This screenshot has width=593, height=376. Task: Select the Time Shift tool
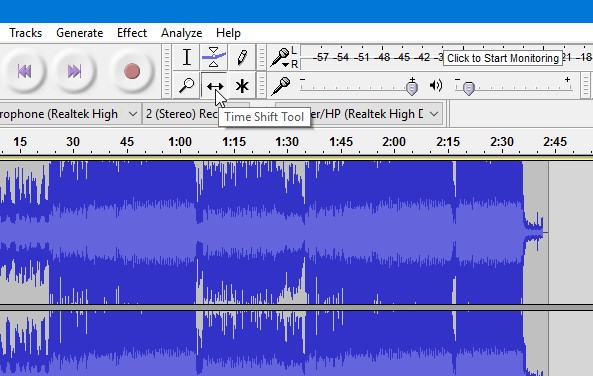[214, 85]
